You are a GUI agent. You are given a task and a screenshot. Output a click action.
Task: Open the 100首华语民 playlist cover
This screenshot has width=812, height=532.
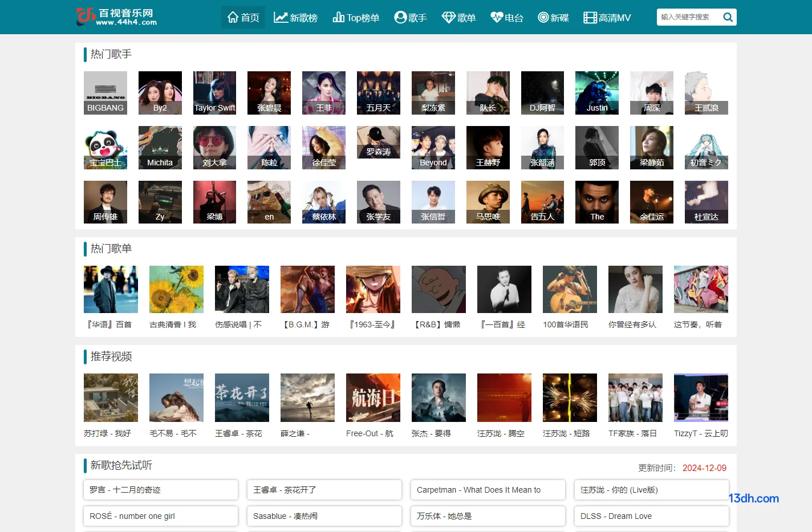(x=570, y=289)
